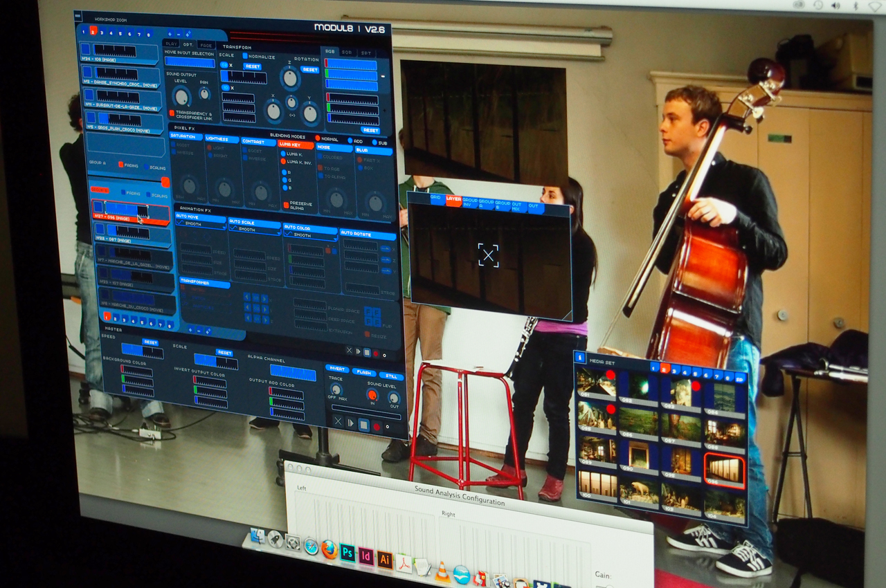Toggle the N24 - 108 (IMAGE) layer visibility square

point(85,49)
